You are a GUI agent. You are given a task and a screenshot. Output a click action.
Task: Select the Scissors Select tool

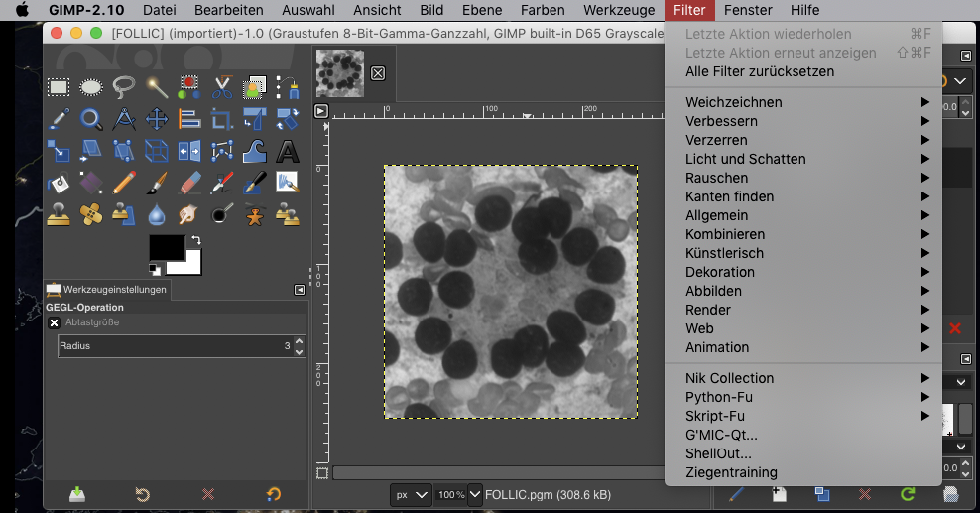tap(222, 88)
